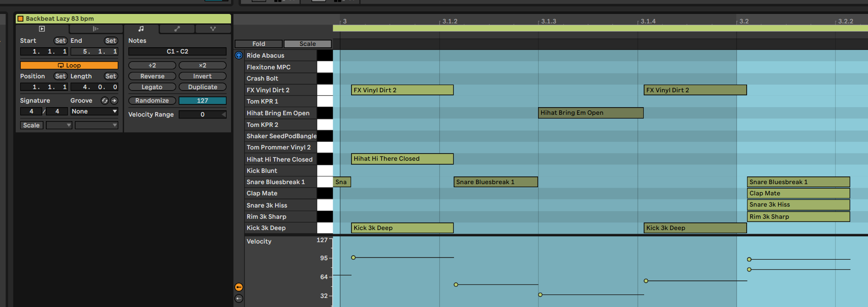Screen dimensions: 868x307
Task: Toggle the Fold button
Action: (258, 44)
